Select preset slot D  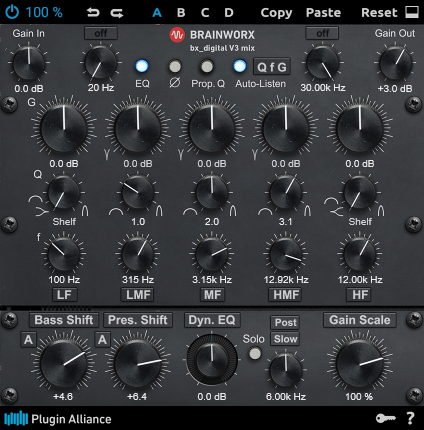click(x=229, y=13)
